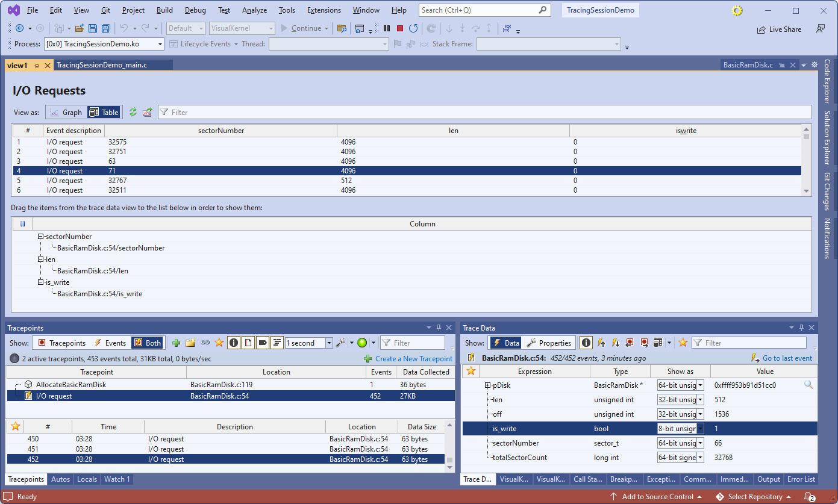Click the Live Share icon button
The image size is (838, 504).
click(x=779, y=29)
